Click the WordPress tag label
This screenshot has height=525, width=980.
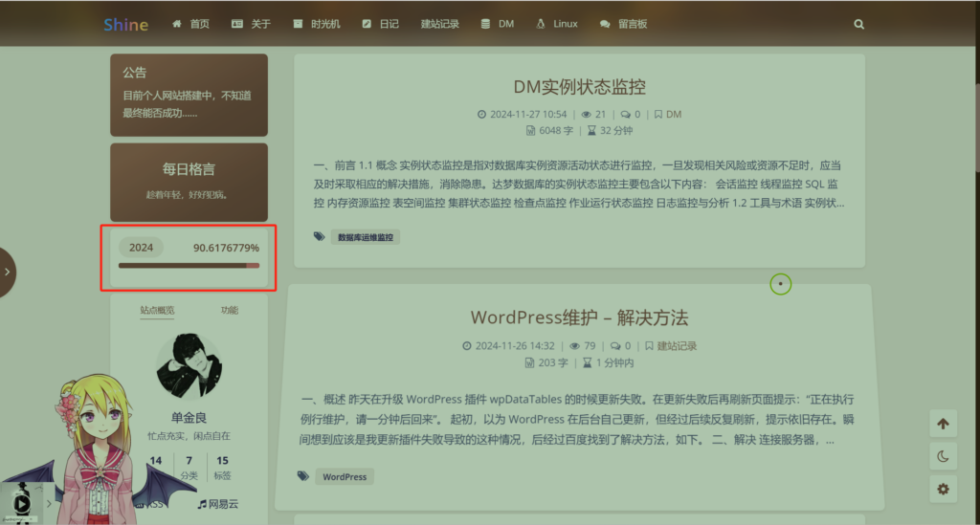pos(344,476)
